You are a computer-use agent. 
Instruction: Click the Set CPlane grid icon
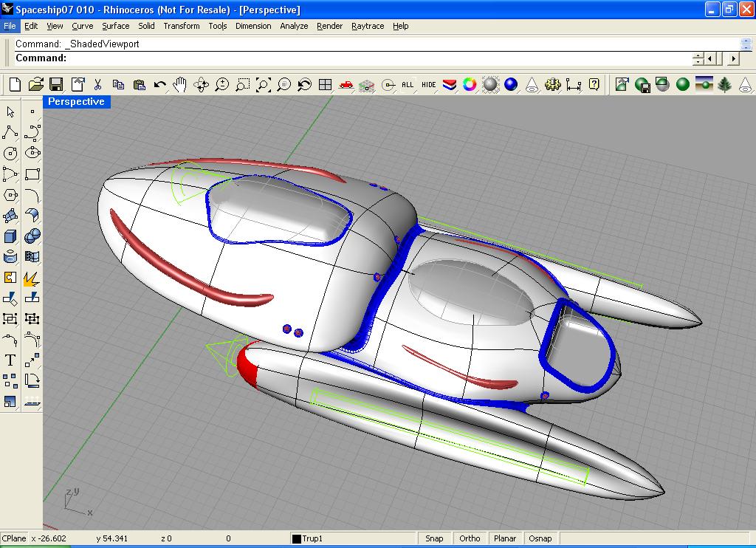366,85
